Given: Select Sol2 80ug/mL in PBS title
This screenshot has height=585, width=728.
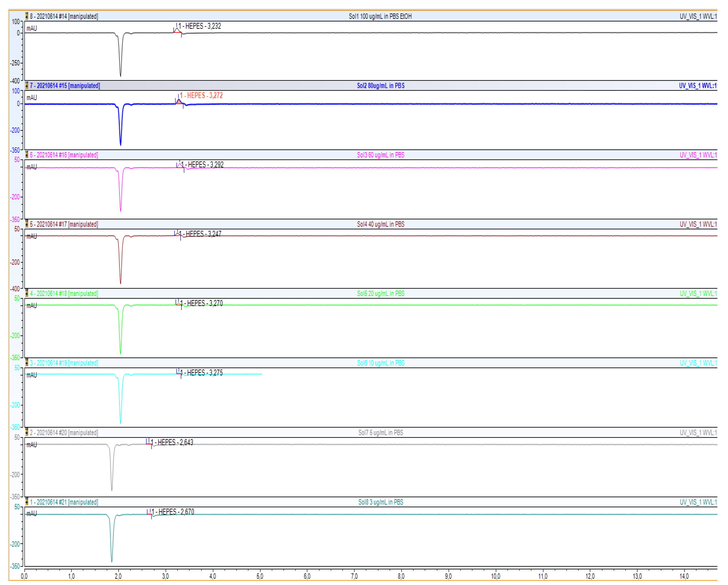Looking at the screenshot, I should coord(380,86).
